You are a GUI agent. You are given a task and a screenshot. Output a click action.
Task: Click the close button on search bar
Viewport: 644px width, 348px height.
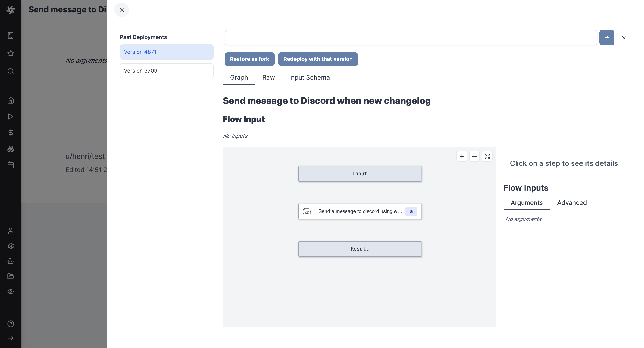[624, 38]
